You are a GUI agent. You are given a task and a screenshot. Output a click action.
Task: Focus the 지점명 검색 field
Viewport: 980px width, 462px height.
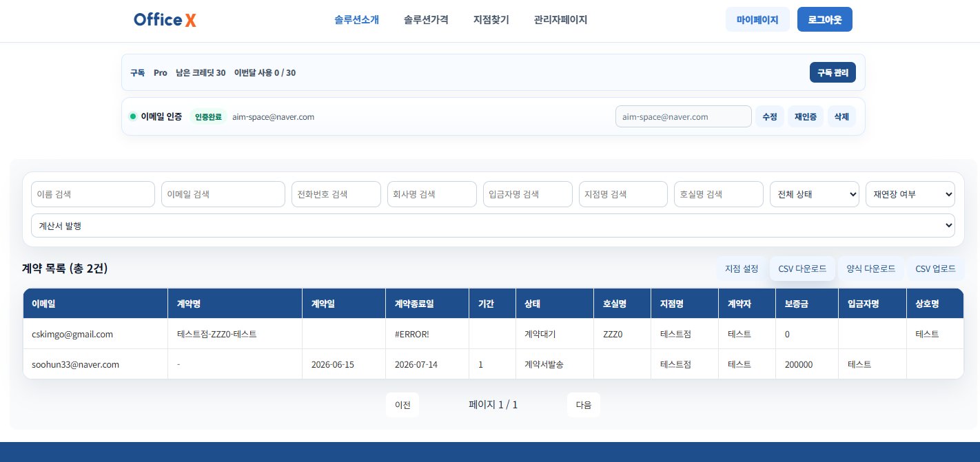623,194
